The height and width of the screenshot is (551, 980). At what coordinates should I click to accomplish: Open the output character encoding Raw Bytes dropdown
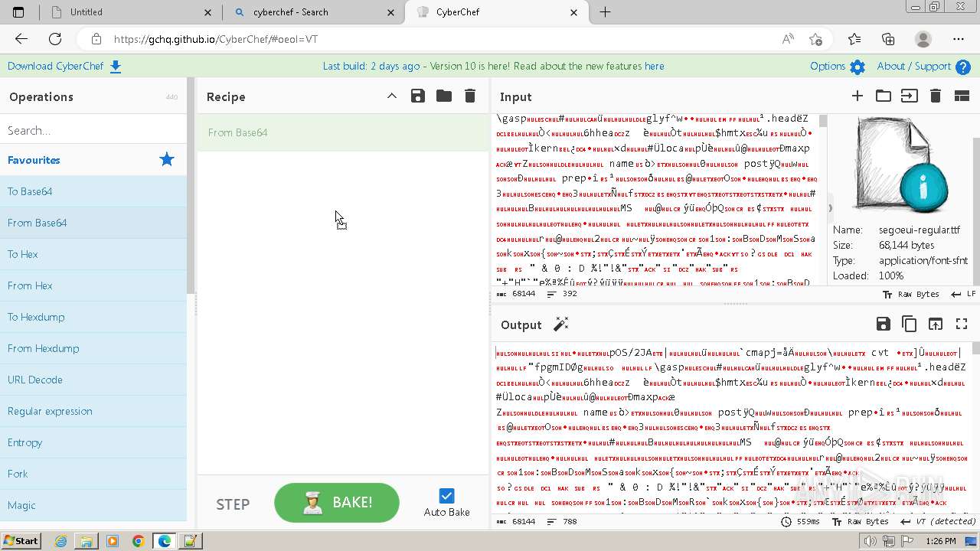tap(860, 521)
